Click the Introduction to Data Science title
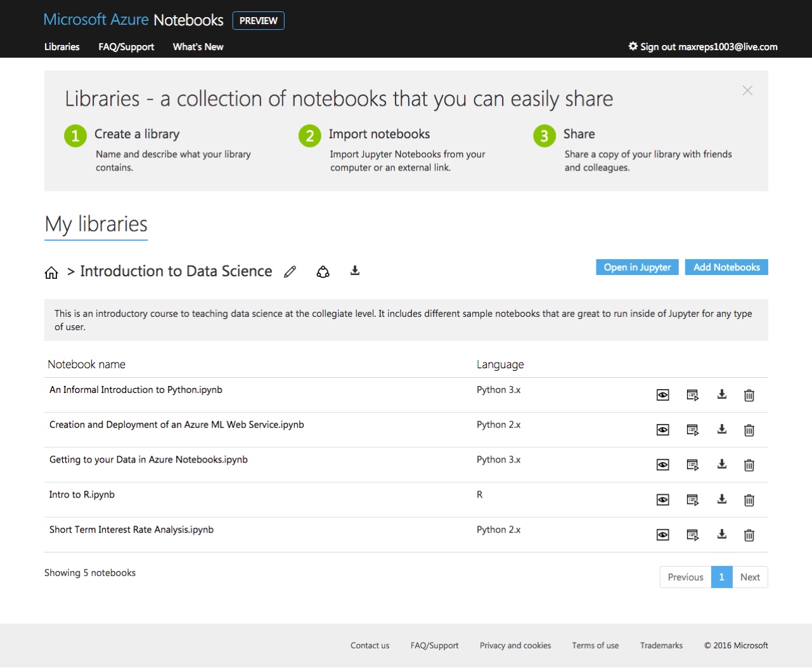 pos(176,271)
